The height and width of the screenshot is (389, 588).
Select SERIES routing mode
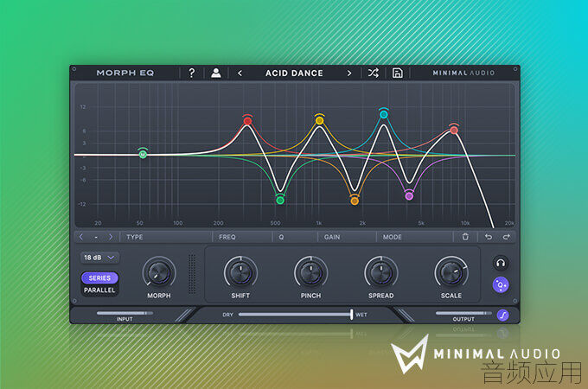point(99,278)
